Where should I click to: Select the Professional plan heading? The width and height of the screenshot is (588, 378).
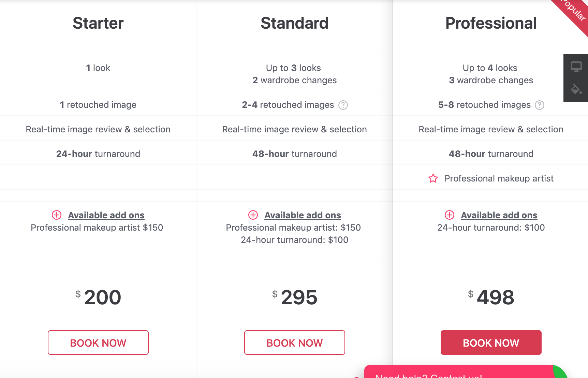click(x=491, y=23)
